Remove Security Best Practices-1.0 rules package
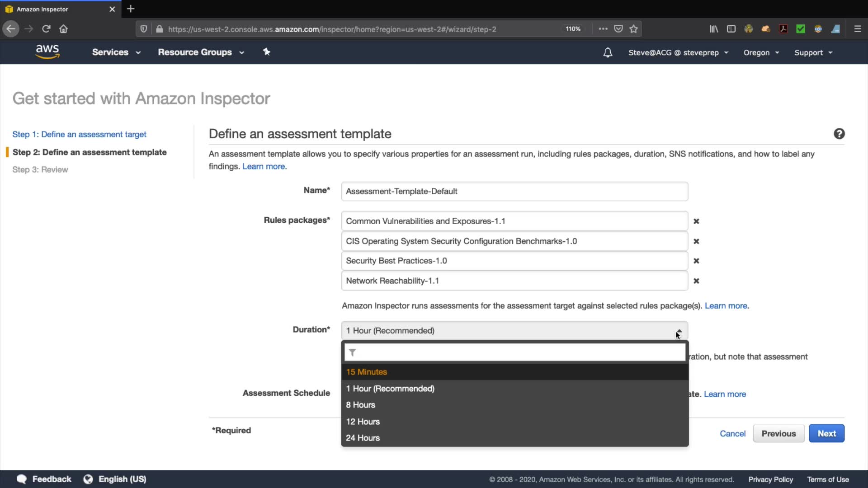Image resolution: width=868 pixels, height=488 pixels. tap(696, 261)
